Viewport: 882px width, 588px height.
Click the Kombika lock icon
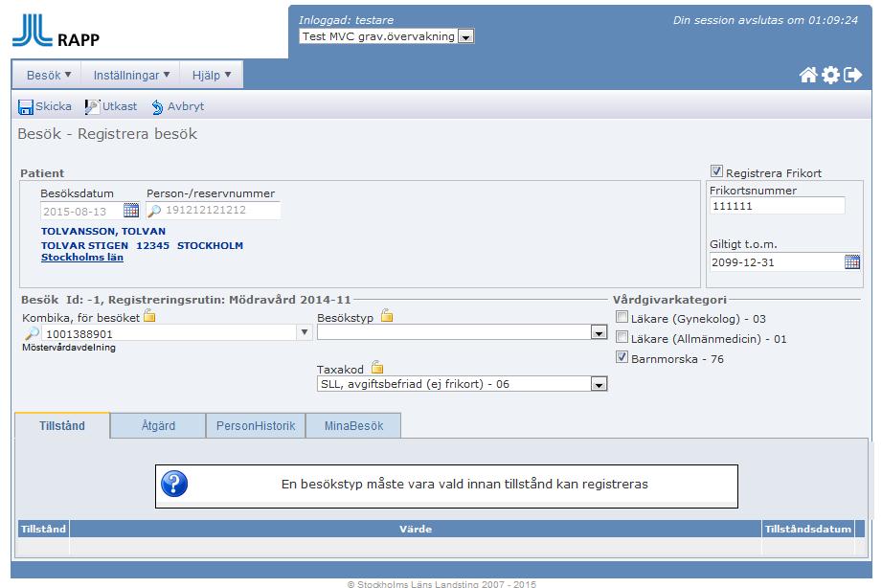point(149,316)
